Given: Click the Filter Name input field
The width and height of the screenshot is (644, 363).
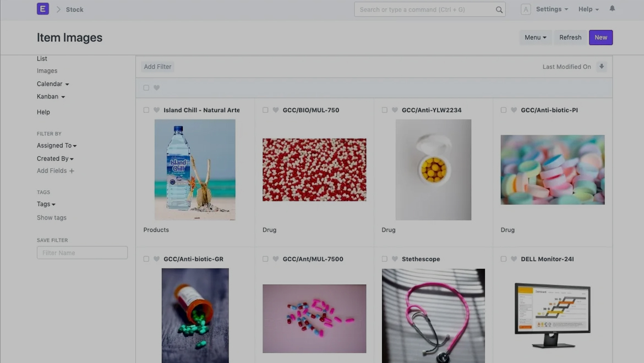Looking at the screenshot, I should click(x=82, y=253).
